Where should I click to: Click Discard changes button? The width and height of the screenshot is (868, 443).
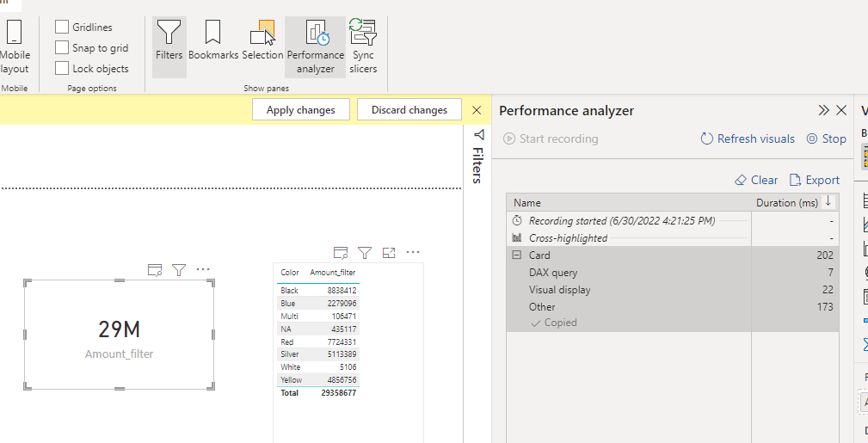(409, 109)
